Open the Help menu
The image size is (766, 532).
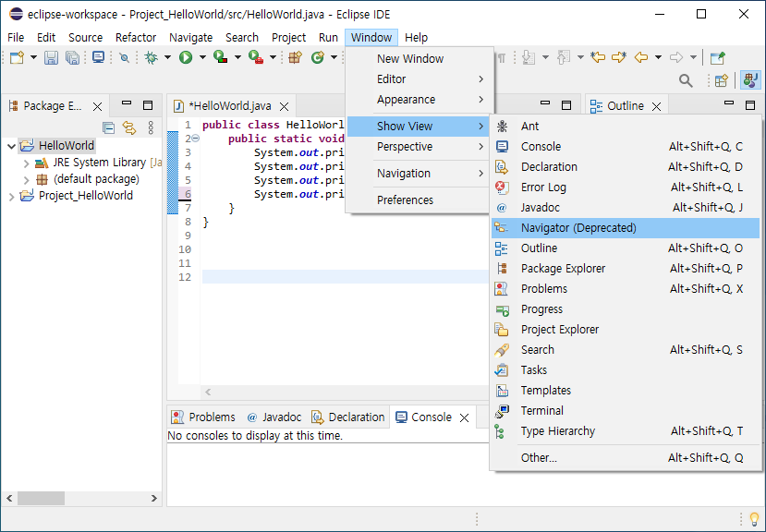tap(416, 38)
